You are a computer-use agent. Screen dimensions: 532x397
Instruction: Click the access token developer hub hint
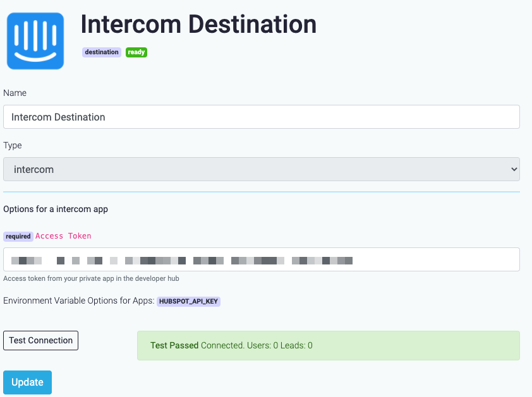[91, 279]
